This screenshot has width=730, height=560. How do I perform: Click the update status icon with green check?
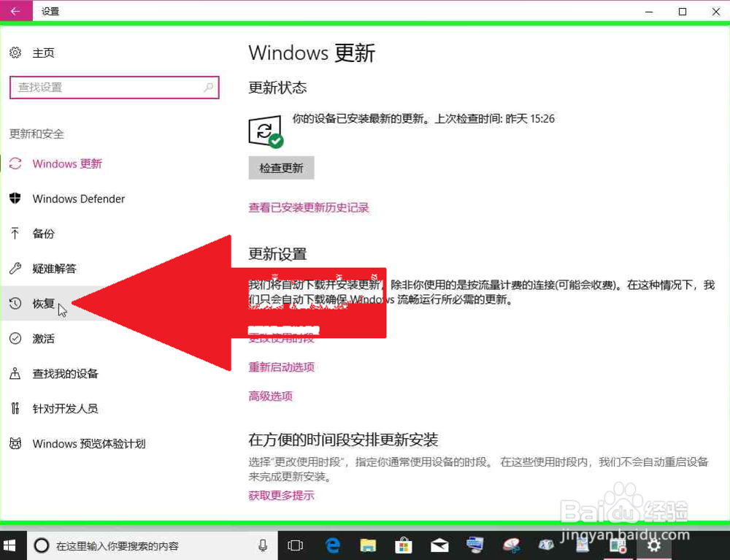click(266, 131)
